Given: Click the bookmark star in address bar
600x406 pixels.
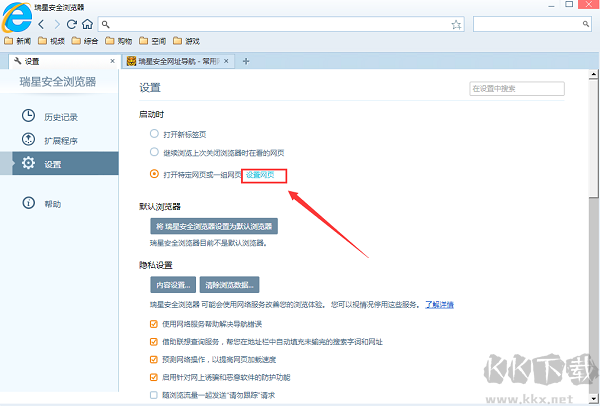Looking at the screenshot, I should (456, 25).
